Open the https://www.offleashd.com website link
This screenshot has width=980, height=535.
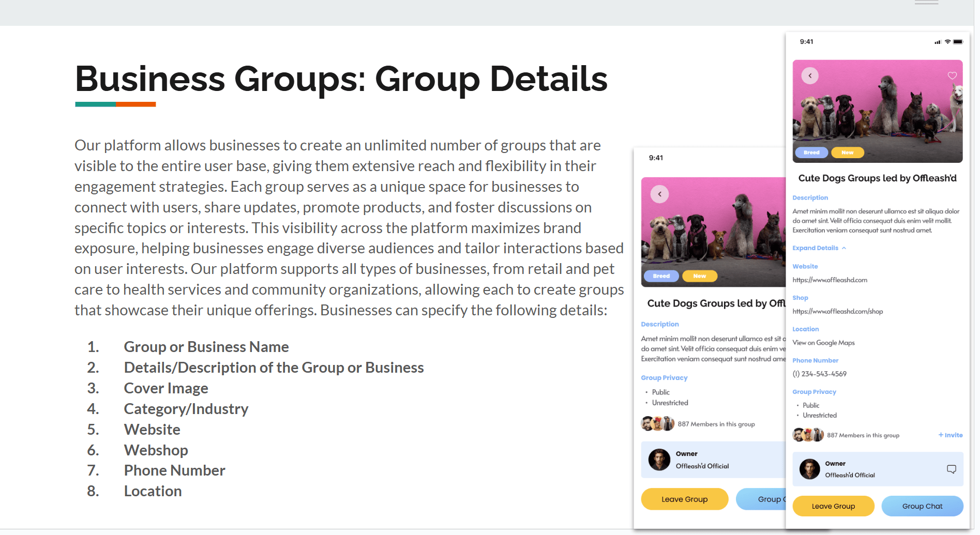(x=830, y=280)
